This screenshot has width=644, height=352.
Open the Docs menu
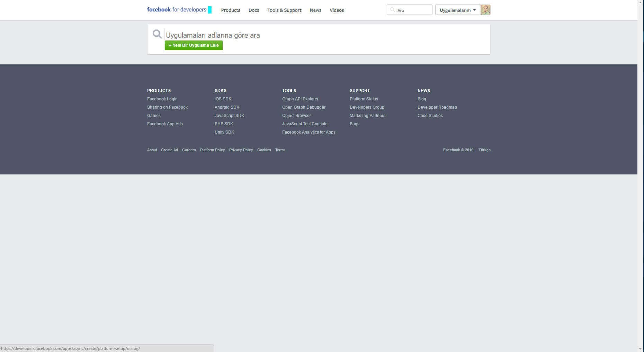pyautogui.click(x=254, y=10)
